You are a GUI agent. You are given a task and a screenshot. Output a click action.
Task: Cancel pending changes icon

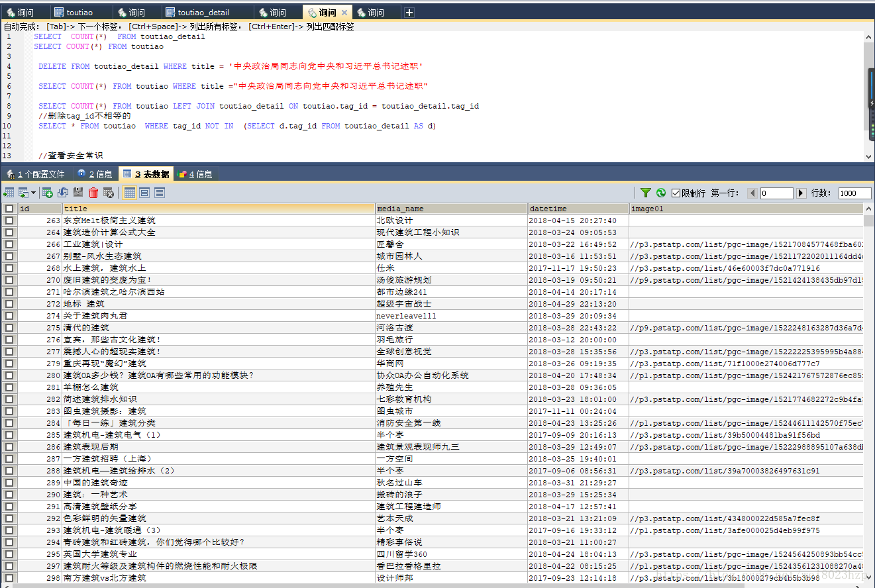click(109, 193)
